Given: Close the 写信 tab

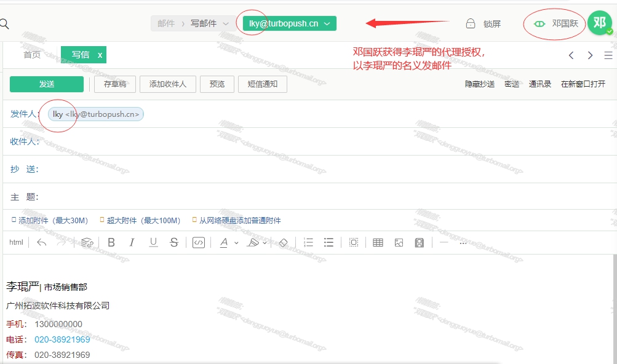Looking at the screenshot, I should click(x=100, y=55).
